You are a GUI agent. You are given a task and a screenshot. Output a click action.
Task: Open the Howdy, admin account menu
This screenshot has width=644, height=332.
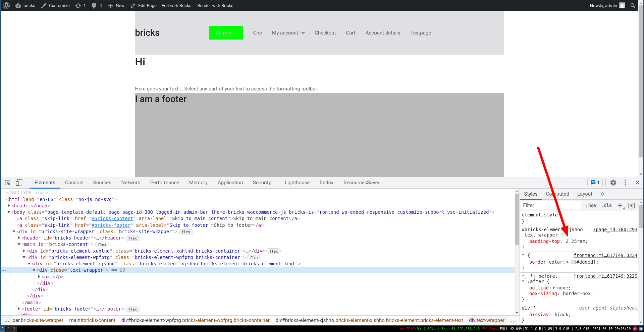pyautogui.click(x=607, y=5)
